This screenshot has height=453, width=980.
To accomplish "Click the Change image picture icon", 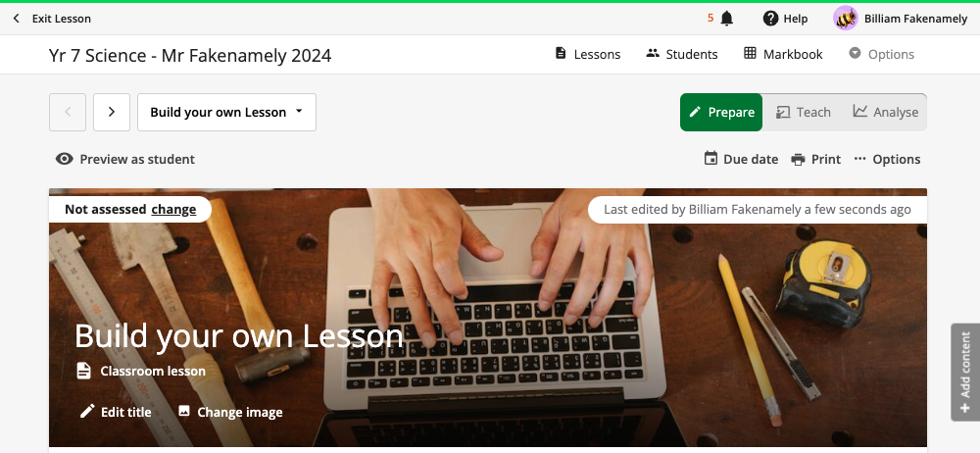I will coord(184,411).
